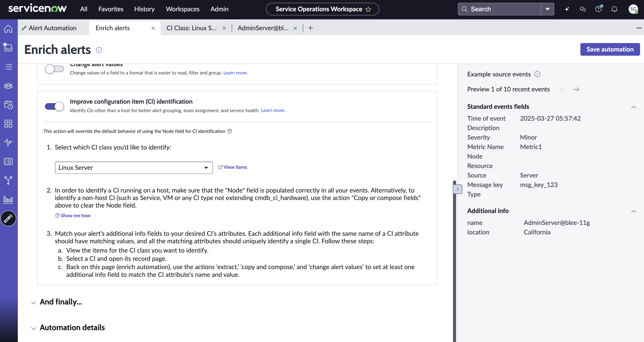Click Learn more under Change alert values
This screenshot has height=342, width=644.
[235, 73]
